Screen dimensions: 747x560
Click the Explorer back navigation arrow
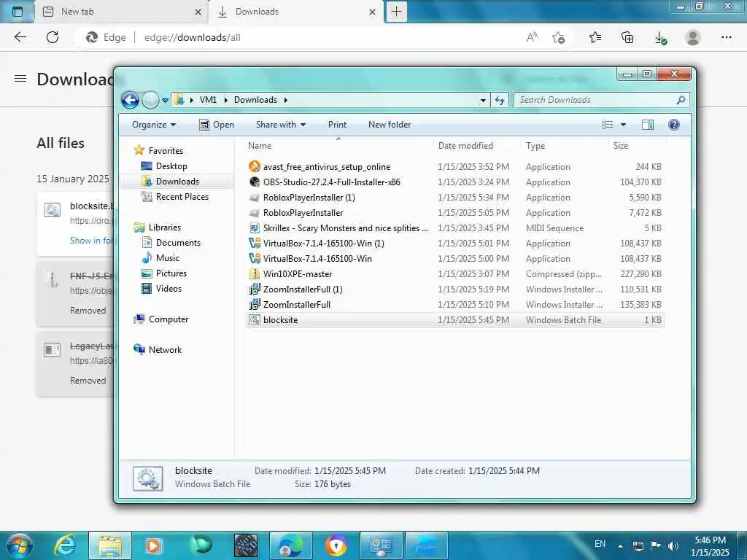130,100
